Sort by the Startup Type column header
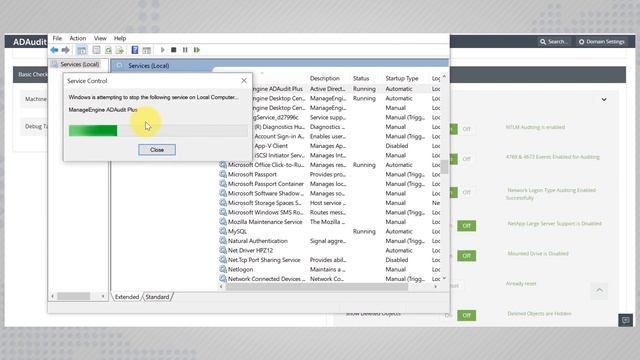 [402, 78]
